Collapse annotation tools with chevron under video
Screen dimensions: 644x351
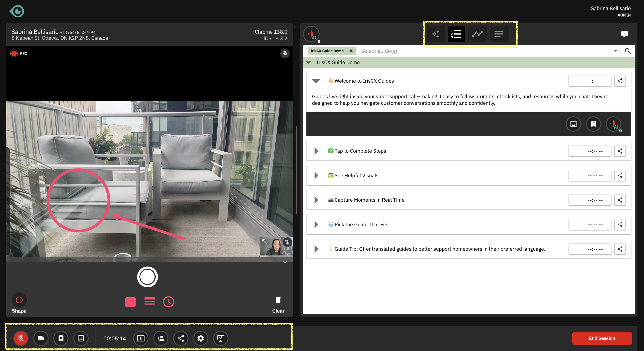coord(285,262)
